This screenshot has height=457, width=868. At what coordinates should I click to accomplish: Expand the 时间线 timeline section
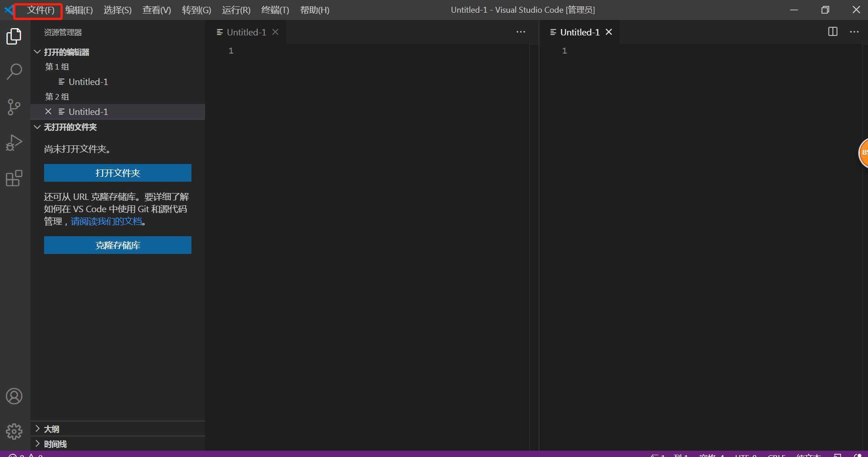37,443
